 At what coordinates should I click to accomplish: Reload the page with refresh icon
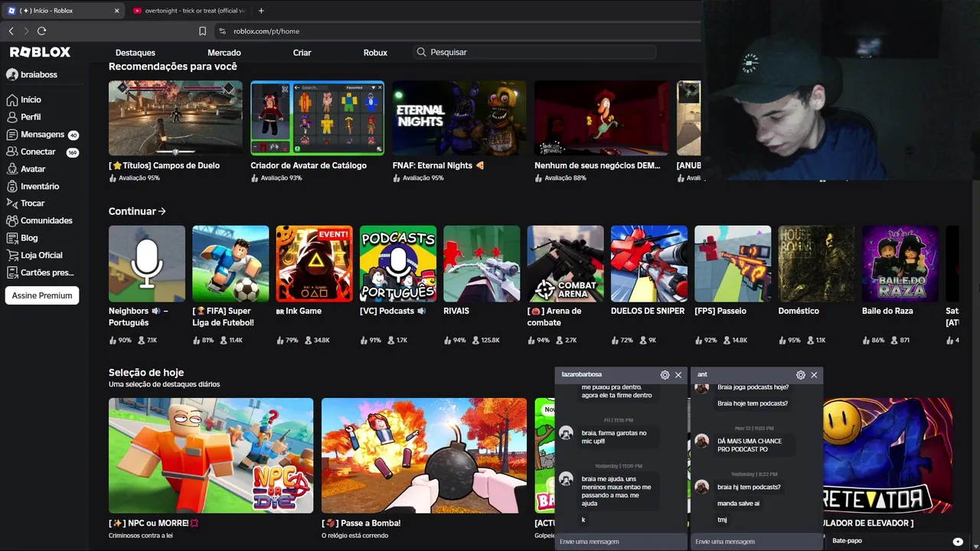(41, 31)
